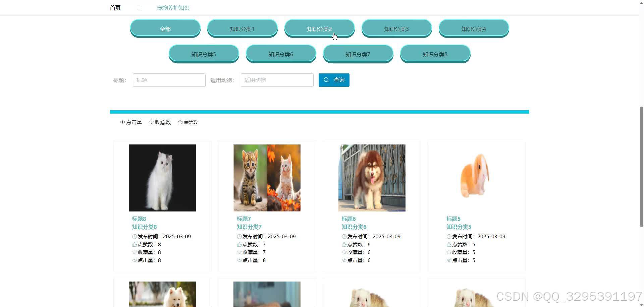Click the 收藏量：6 text on the 标题6 card
644x307 pixels.
point(359,252)
